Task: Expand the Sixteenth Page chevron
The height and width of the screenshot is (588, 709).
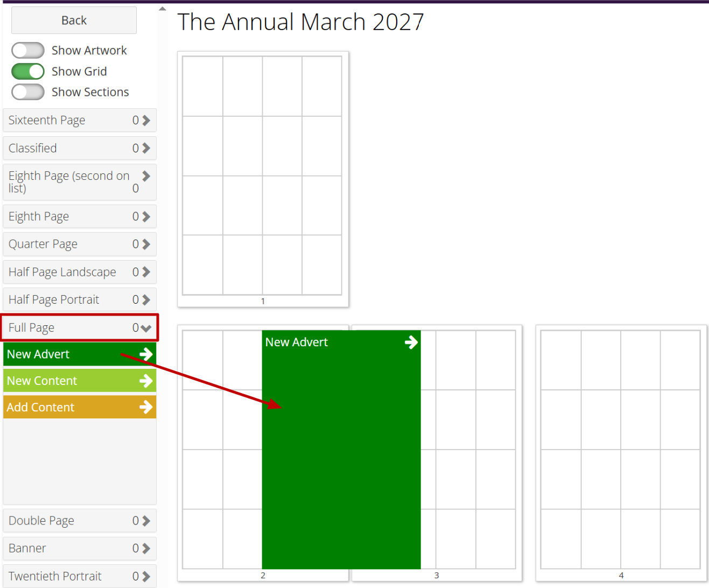Action: (146, 120)
